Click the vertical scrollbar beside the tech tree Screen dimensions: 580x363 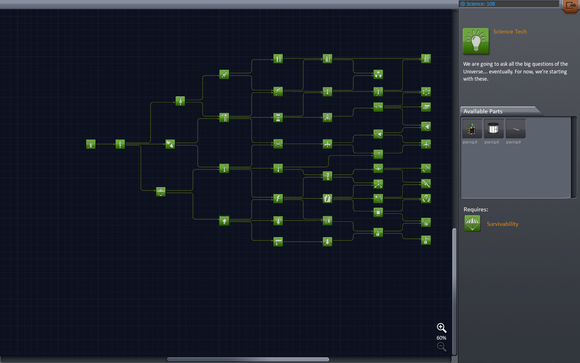point(454,292)
